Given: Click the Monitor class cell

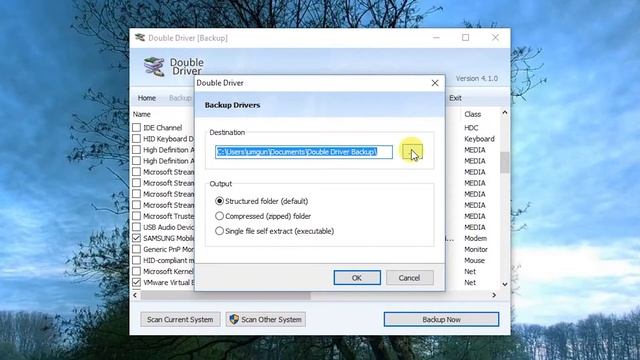Looking at the screenshot, I should tap(476, 249).
